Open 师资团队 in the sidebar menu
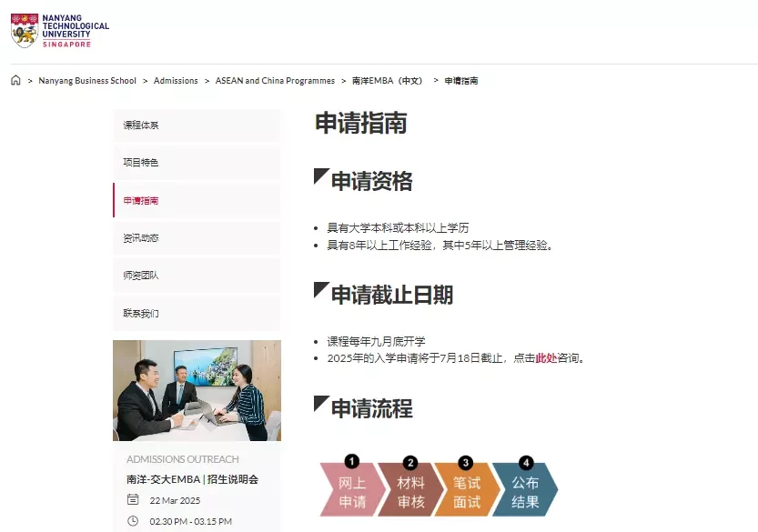This screenshot has height=532, width=758. tap(197, 276)
